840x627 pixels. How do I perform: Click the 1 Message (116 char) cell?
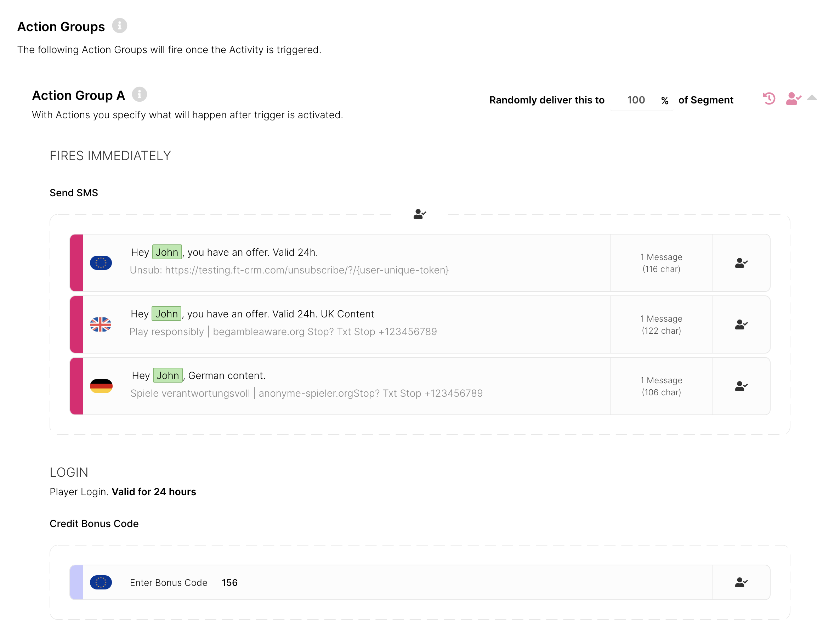coord(661,263)
